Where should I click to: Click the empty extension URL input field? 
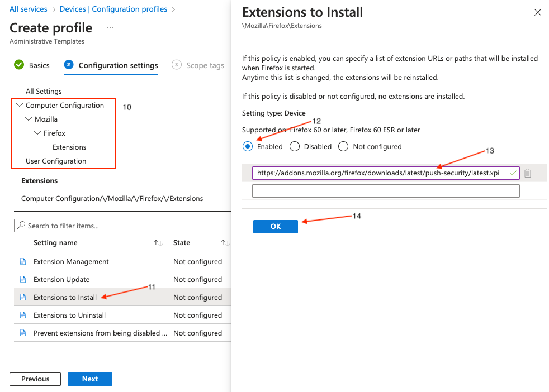coord(386,191)
